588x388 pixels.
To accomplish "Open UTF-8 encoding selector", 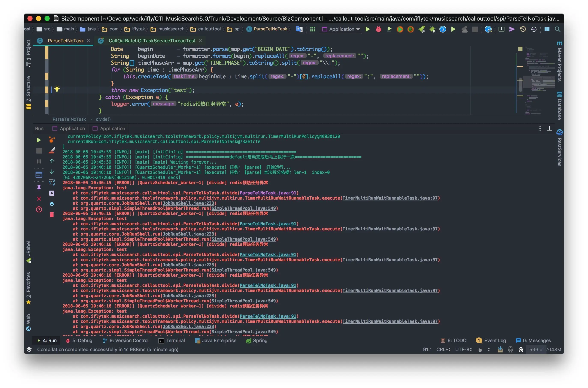I will [x=464, y=349].
